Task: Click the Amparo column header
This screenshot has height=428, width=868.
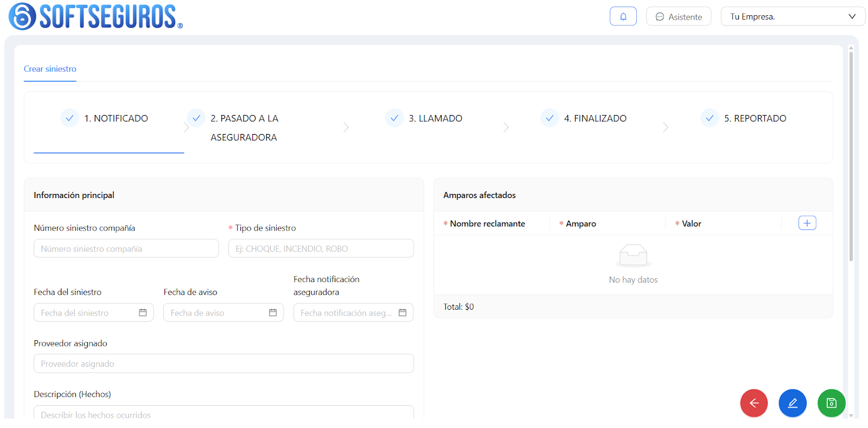Action: (x=580, y=223)
